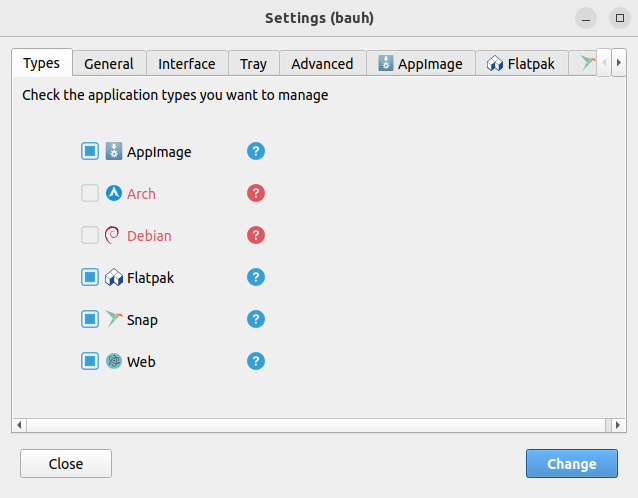This screenshot has height=498, width=638.
Task: Disable the Flatpak type checkbox
Action: pos(90,277)
